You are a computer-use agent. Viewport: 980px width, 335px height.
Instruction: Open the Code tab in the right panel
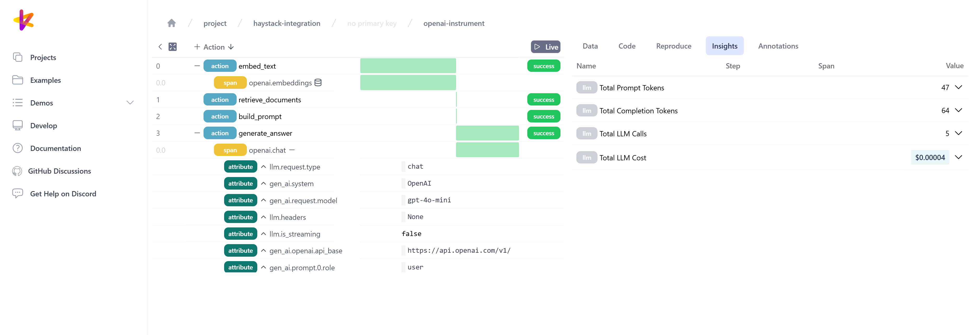click(626, 46)
